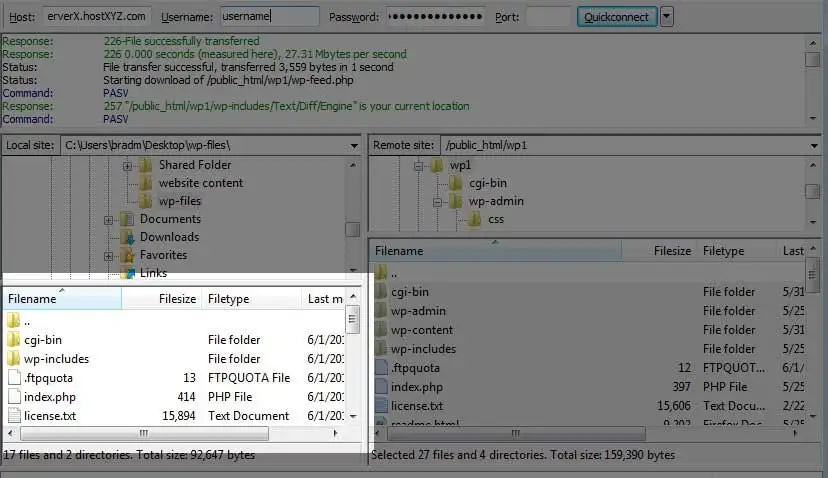Collapse the wp1 remote tree node
828x478 pixels.
(x=418, y=166)
